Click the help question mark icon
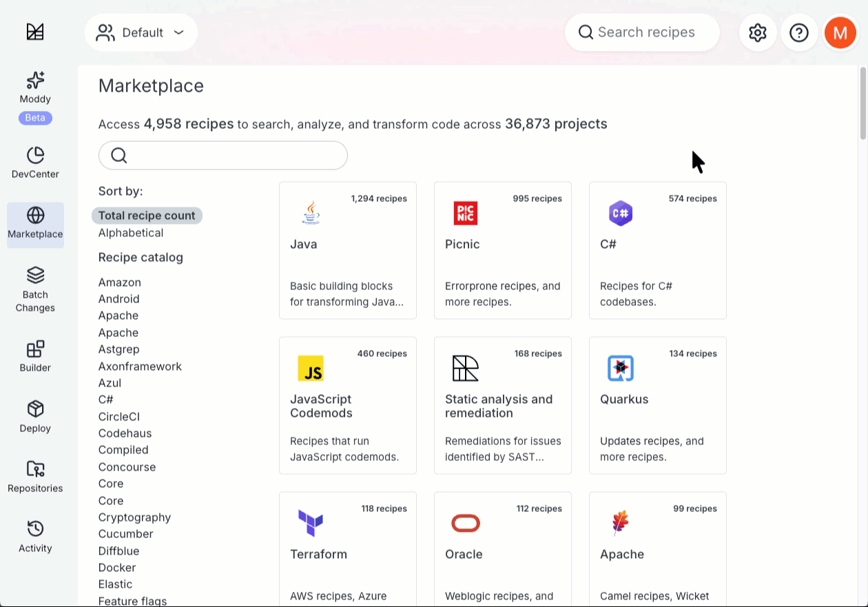The width and height of the screenshot is (868, 607). 799,32
